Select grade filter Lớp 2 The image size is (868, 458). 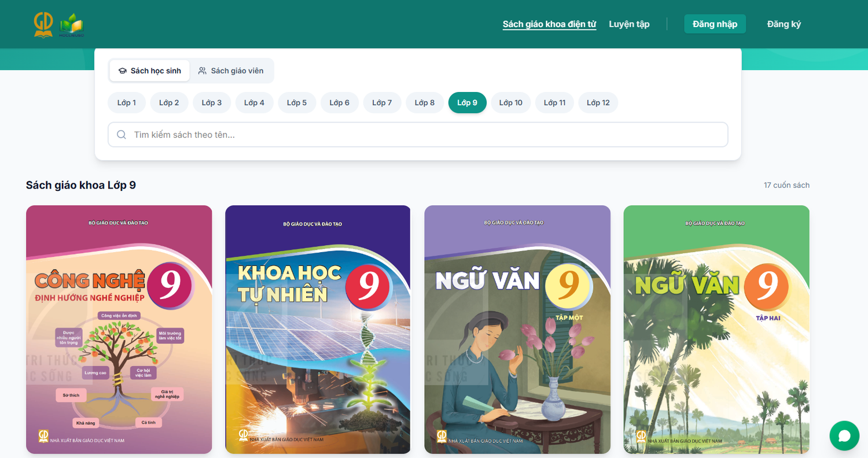point(169,102)
